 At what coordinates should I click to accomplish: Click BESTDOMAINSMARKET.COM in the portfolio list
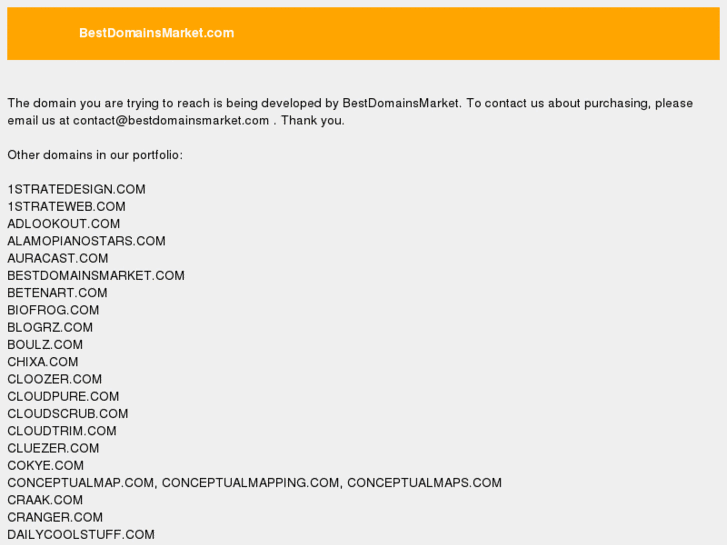click(96, 276)
